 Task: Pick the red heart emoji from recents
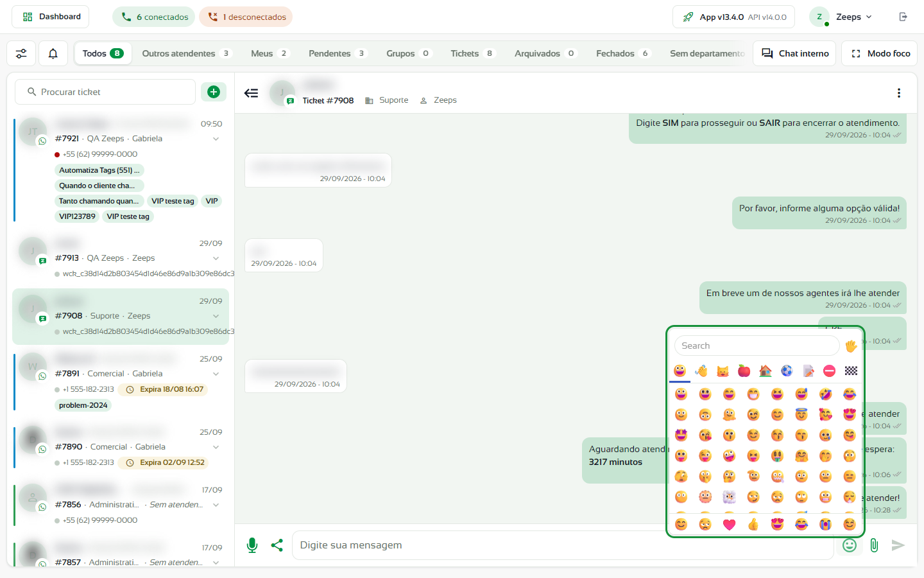tap(729, 525)
